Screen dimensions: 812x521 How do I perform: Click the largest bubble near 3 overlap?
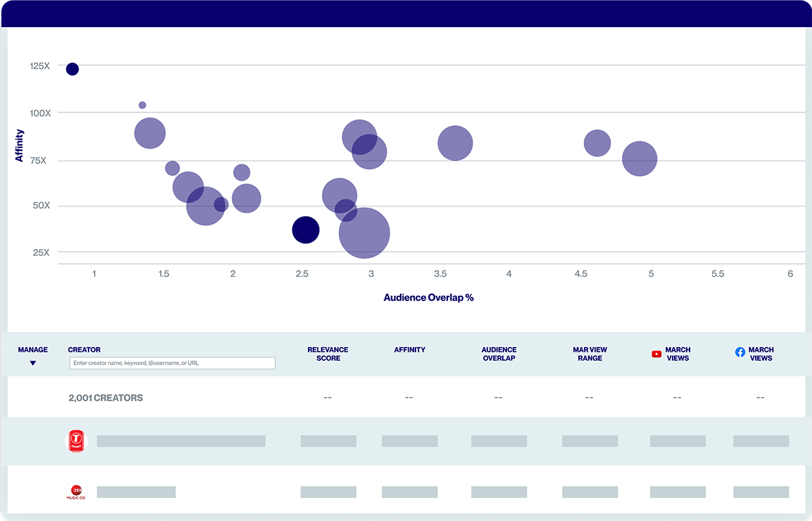pos(364,233)
